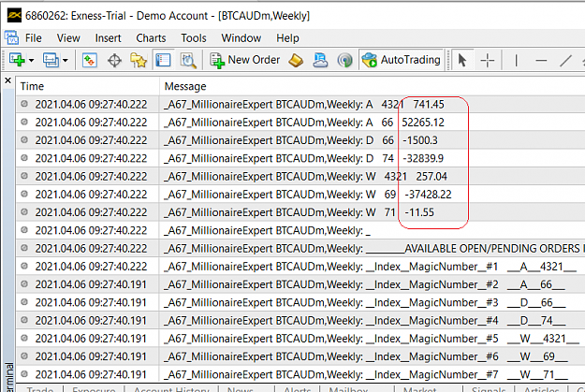Click the round signals broadcast icon
This screenshot has width=585, height=392.
point(344,60)
